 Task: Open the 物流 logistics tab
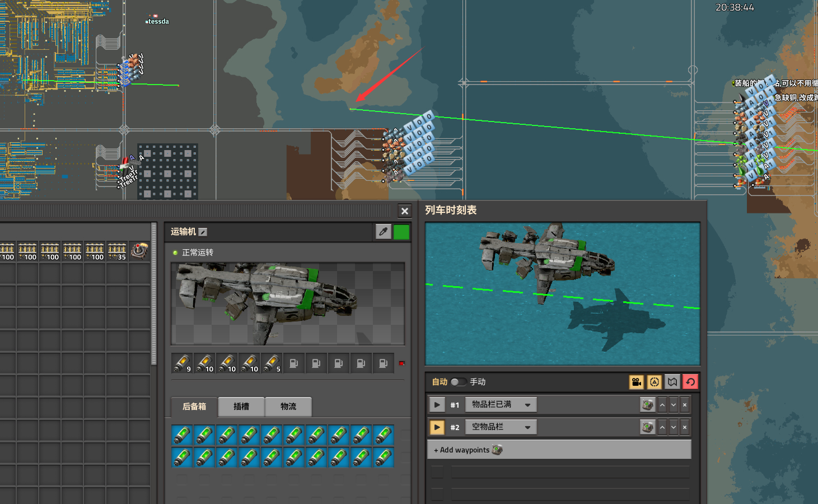coord(288,407)
